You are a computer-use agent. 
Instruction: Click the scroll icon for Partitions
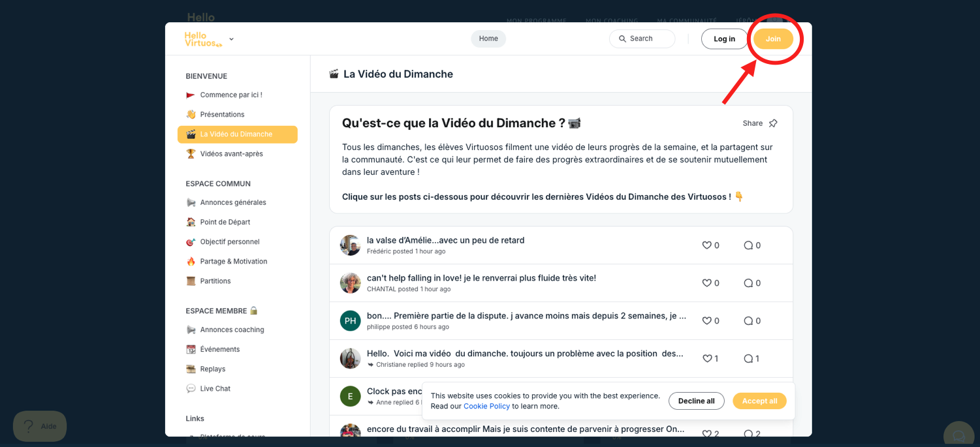click(191, 281)
